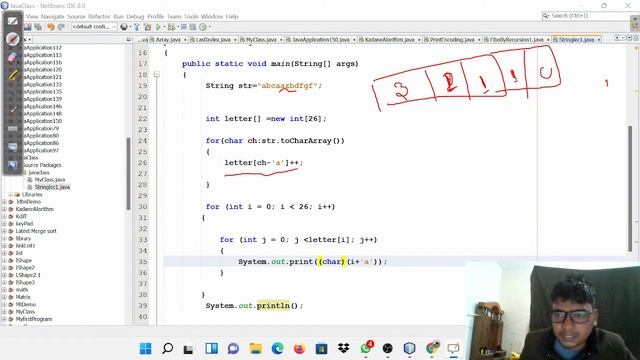The height and width of the screenshot is (360, 640).
Task: Open the Navigate menu
Action: [52, 17]
